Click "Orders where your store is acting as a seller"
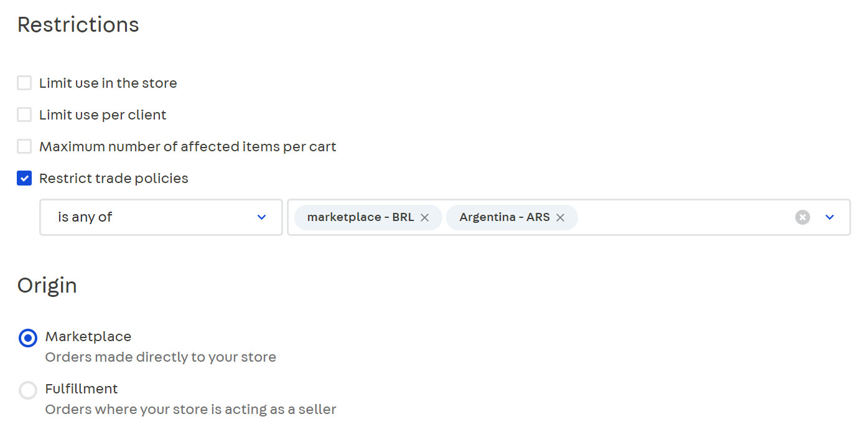 point(190,410)
